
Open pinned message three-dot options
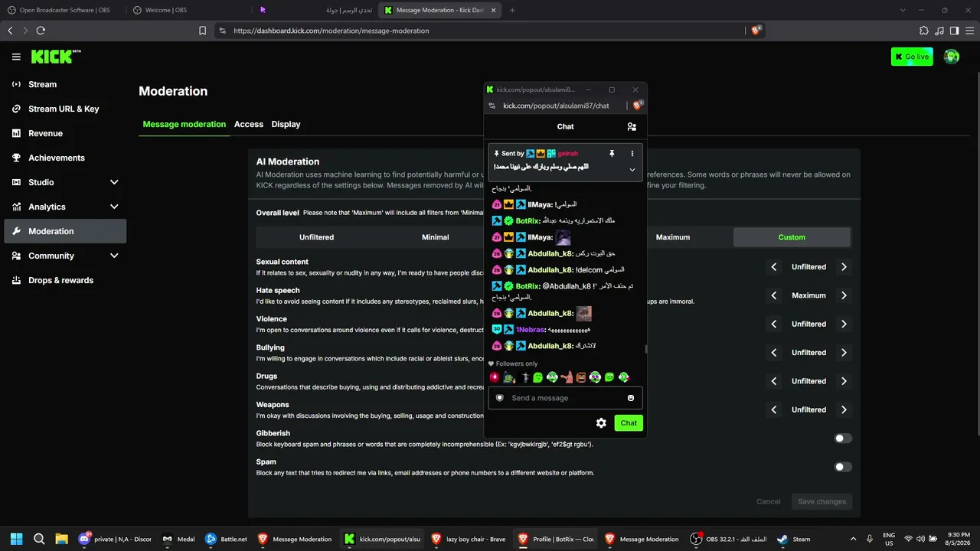(x=632, y=154)
